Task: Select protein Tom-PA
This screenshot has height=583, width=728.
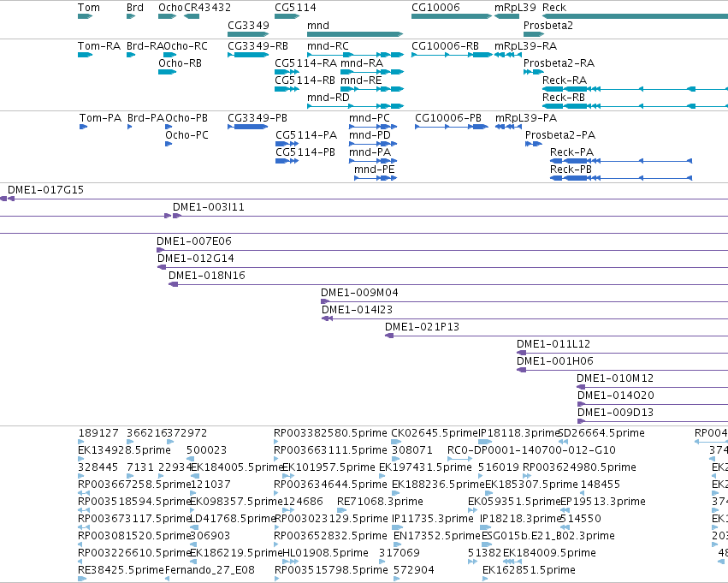Action: (x=83, y=127)
